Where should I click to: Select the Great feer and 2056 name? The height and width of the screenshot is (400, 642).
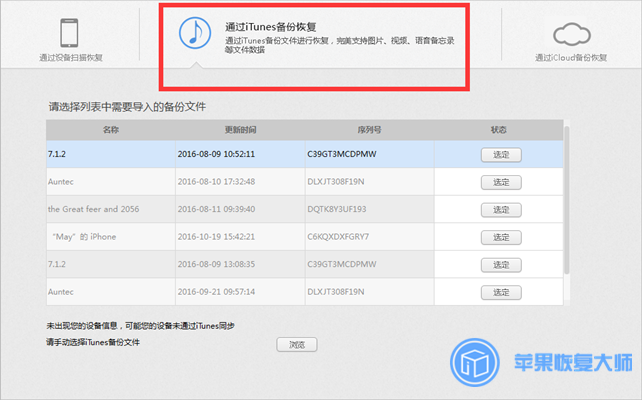click(93, 209)
